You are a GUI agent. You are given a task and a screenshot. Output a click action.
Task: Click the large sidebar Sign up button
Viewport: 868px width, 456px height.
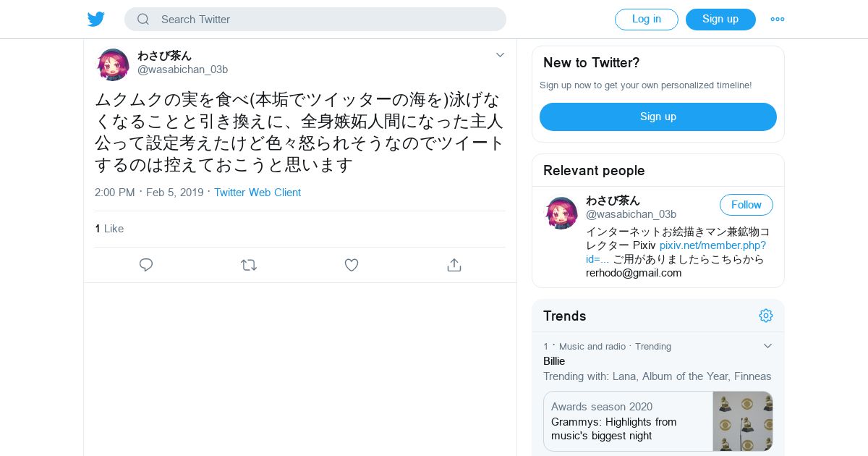tap(658, 117)
